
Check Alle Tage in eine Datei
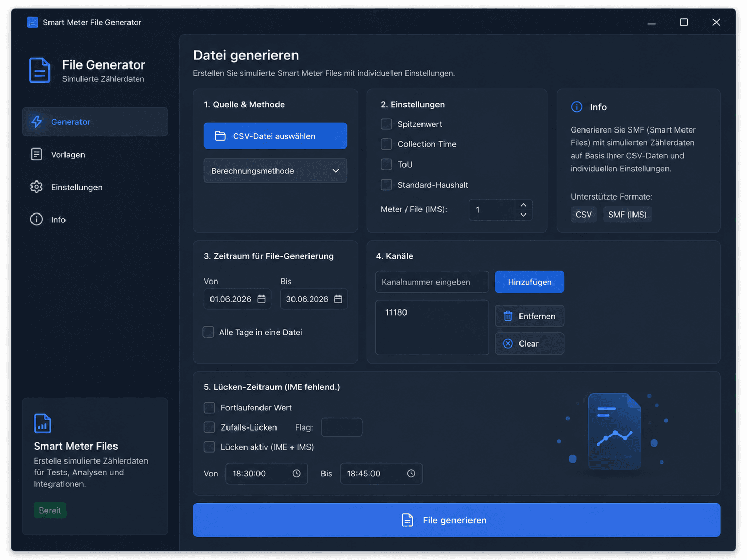tap(208, 332)
